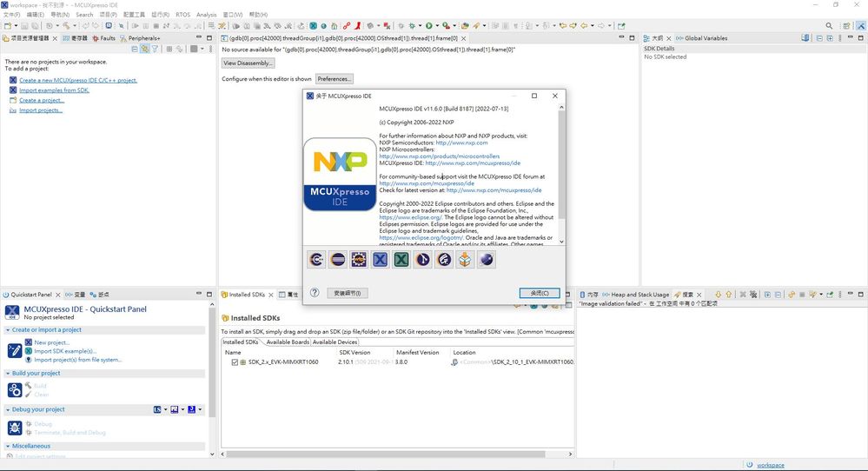Click 'Import SDK example(s)...' in Quickstart Panel
Screen dimensions: 868x471
(65, 351)
